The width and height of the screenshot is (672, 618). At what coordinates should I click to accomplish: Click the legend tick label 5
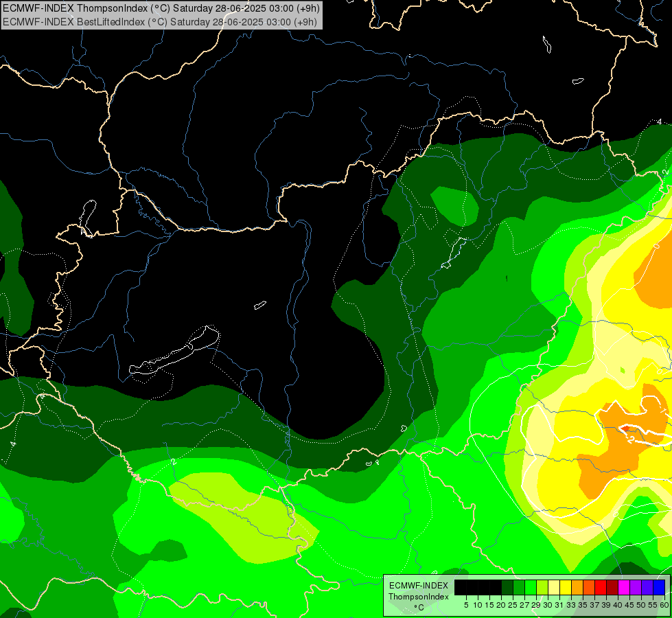466,605
